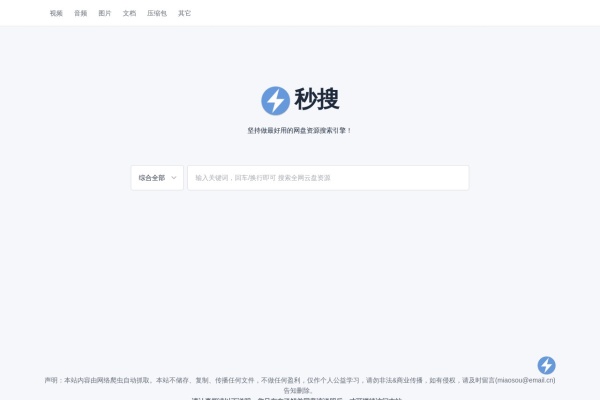Open the 视频 category in top navigation
The image size is (600, 400).
coord(56,13)
